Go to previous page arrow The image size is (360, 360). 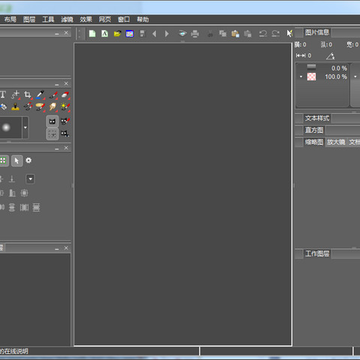coord(154,33)
